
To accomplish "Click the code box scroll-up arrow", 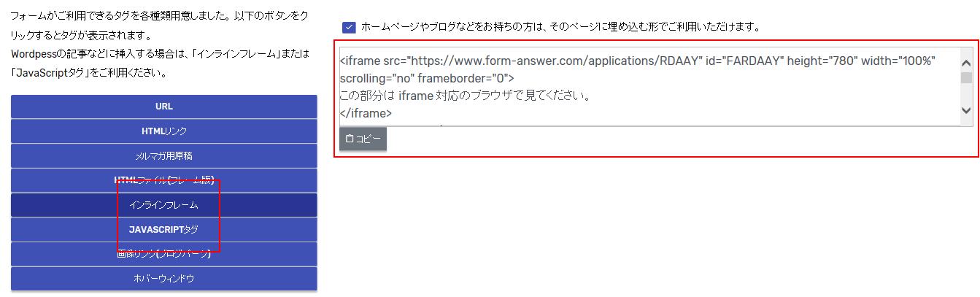I will pos(966,62).
